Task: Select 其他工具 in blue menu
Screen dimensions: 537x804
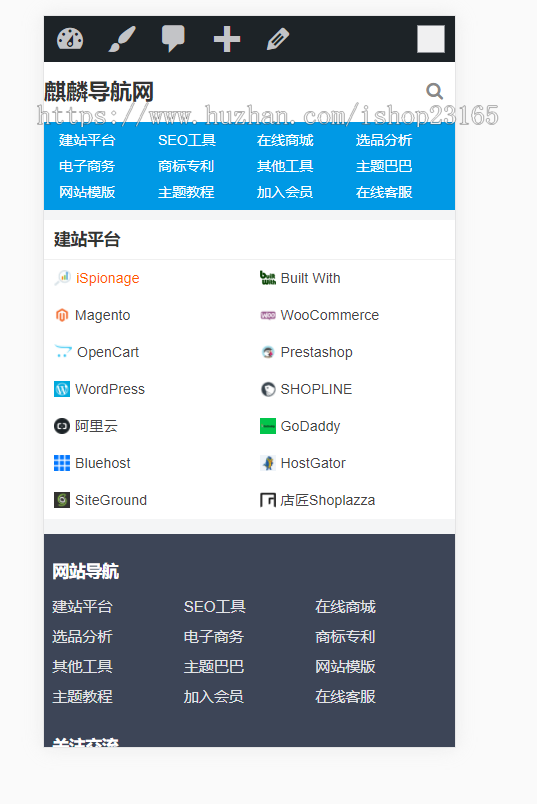Action: click(x=285, y=166)
